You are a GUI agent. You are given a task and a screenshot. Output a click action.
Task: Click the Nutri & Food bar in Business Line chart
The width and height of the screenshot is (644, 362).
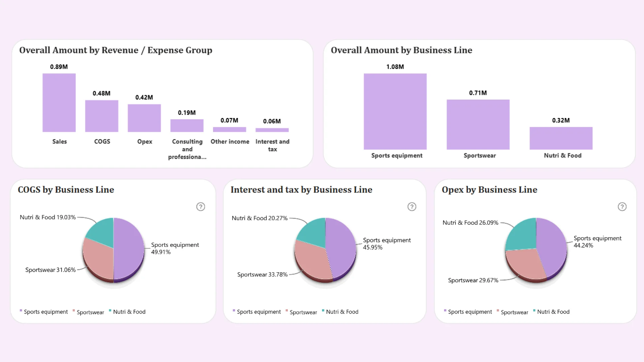(x=561, y=138)
